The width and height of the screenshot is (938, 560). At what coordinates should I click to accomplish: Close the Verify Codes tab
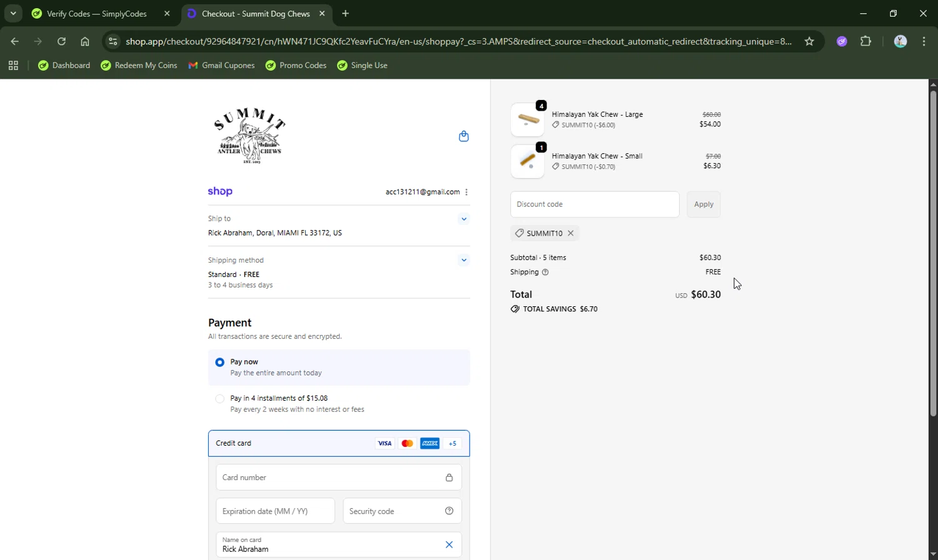tap(167, 13)
